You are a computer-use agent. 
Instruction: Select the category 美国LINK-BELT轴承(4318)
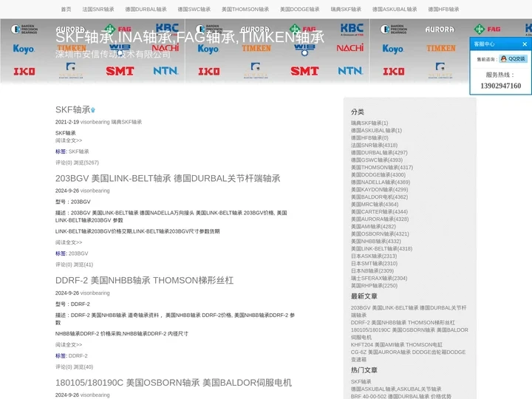tap(382, 249)
